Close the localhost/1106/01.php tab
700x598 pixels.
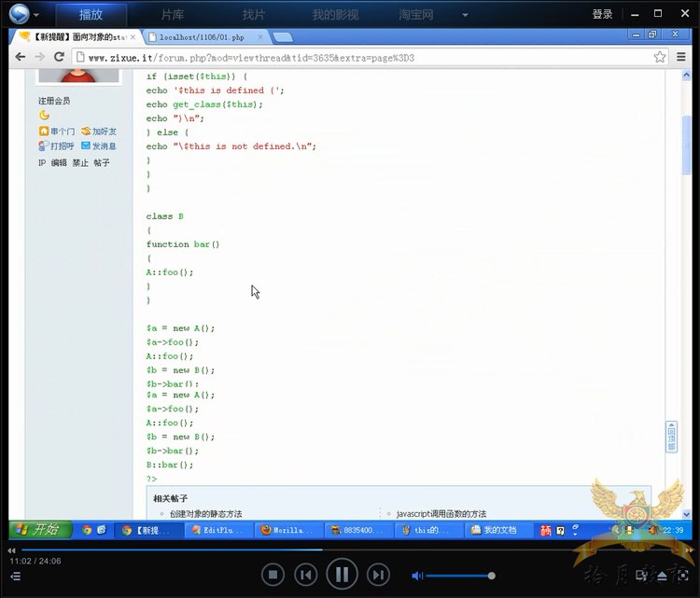click(260, 37)
